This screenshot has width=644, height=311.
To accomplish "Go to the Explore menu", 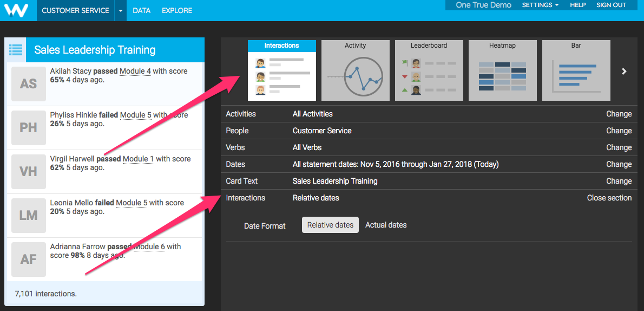I will click(177, 10).
